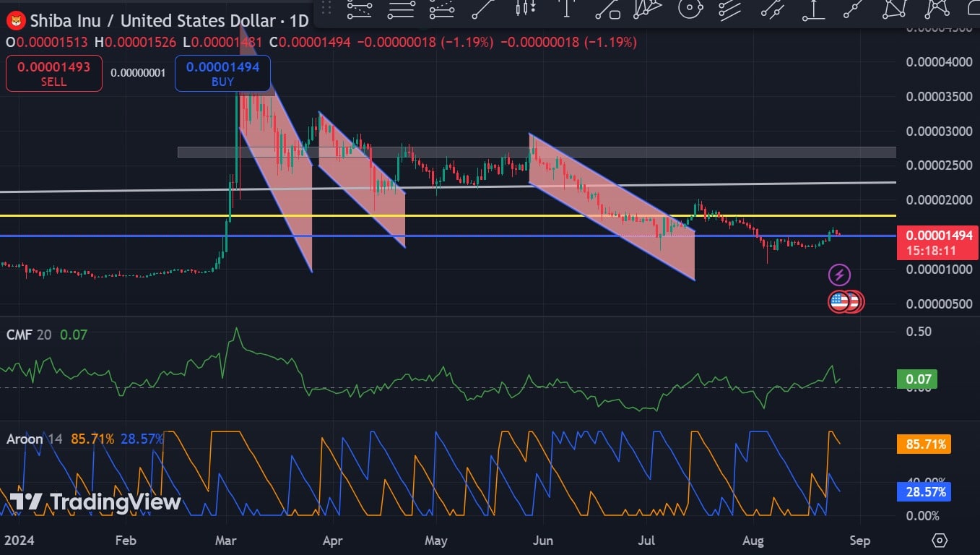The width and height of the screenshot is (980, 555).
Task: Click the 0.00002500 price scale label
Action: click(939, 166)
